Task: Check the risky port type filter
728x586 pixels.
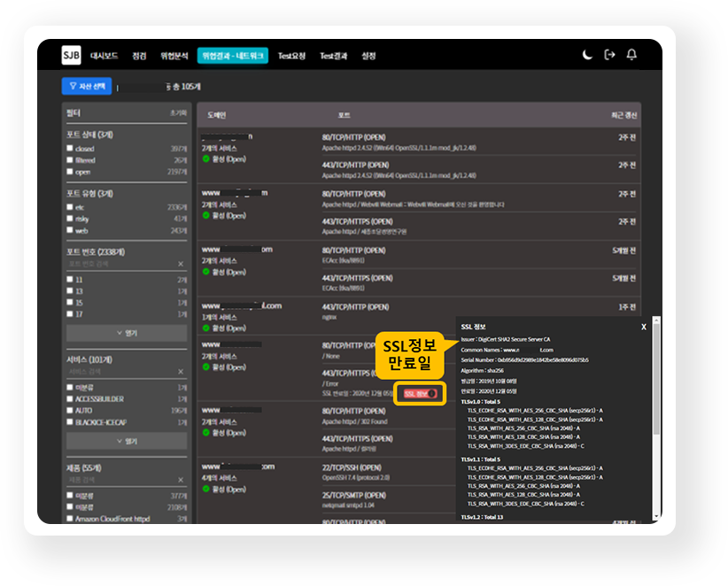Action: pos(70,218)
